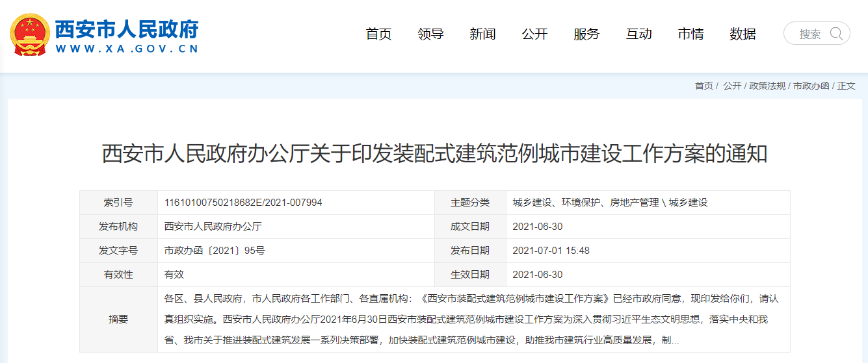This screenshot has width=868, height=363.
Task: Open the 领导 navigation menu item
Action: click(x=430, y=34)
